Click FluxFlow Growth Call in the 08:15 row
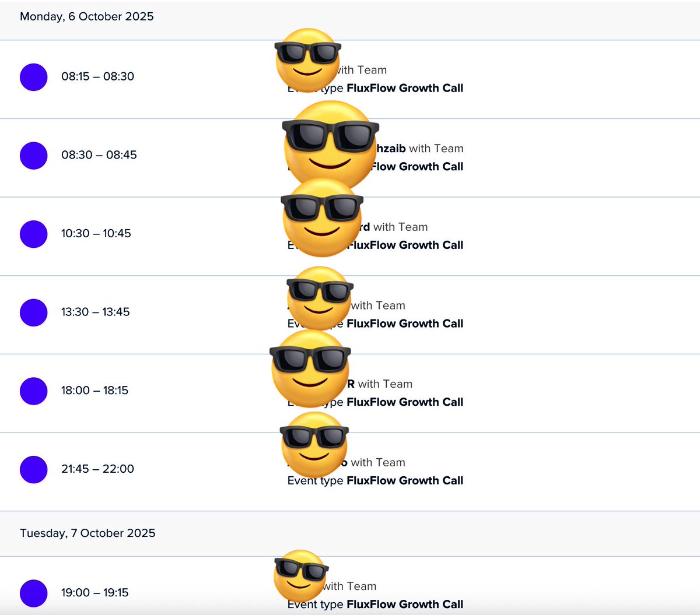The image size is (700, 615). pyautogui.click(x=405, y=88)
